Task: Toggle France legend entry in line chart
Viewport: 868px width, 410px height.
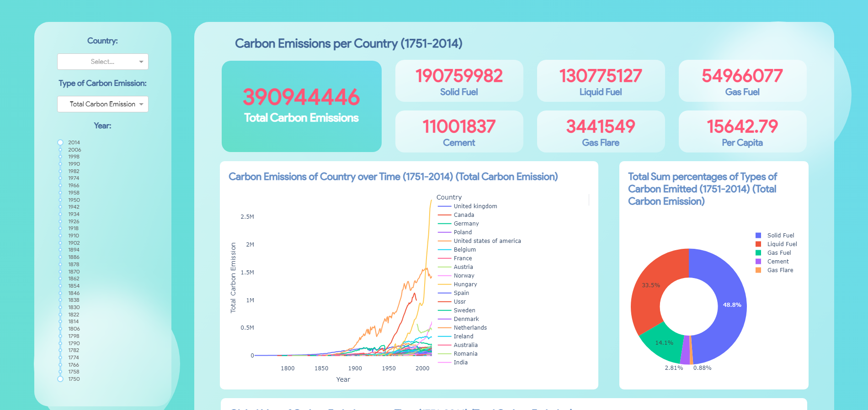Action: click(455, 258)
